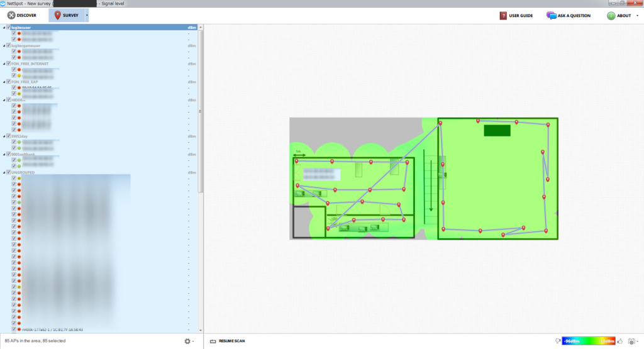Image resolution: width=644 pixels, height=349 pixels.
Task: Select the SWS1day network group row
Action: point(38,136)
